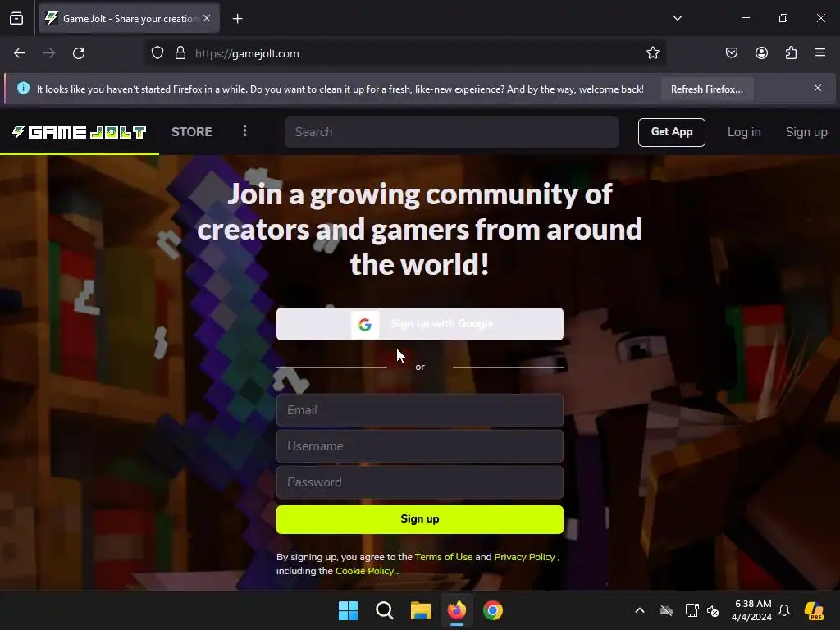Image resolution: width=840 pixels, height=630 pixels.
Task: Show hidden system tray icons
Action: coord(640,610)
